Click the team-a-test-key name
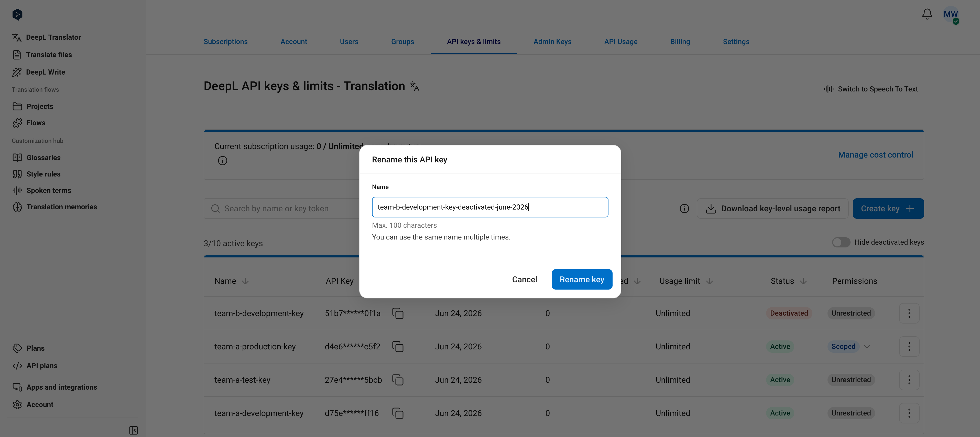Viewport: 980px width, 437px height. click(x=242, y=380)
